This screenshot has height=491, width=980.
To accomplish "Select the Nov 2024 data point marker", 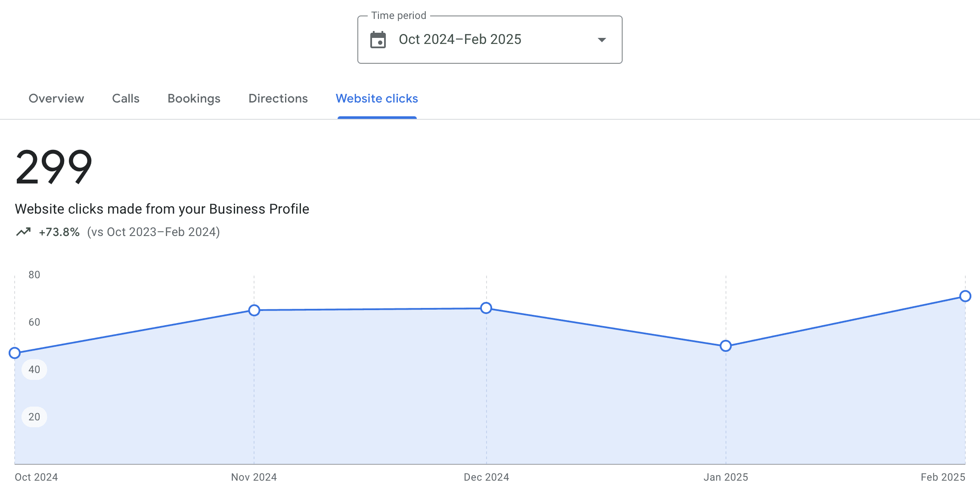I will tap(254, 310).
